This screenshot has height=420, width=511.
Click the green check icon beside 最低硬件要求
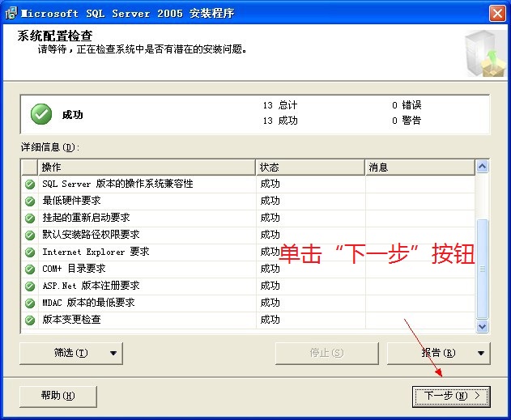(x=30, y=201)
